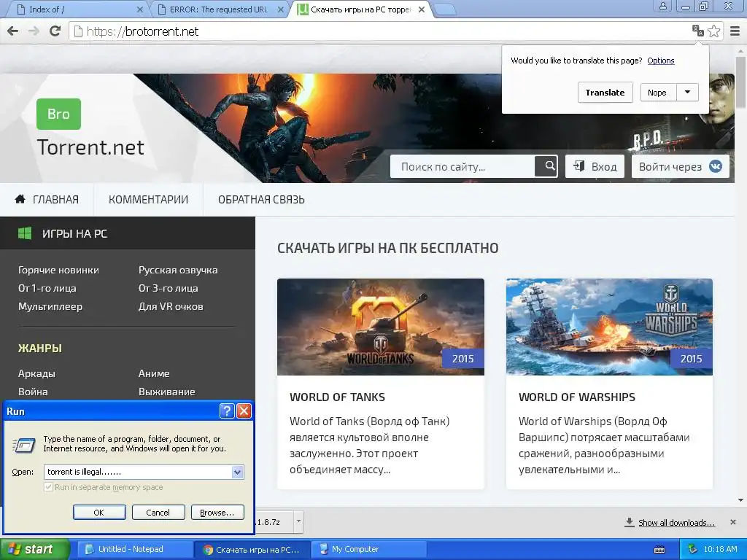Close the ERROR requested URL tab

coord(281,9)
